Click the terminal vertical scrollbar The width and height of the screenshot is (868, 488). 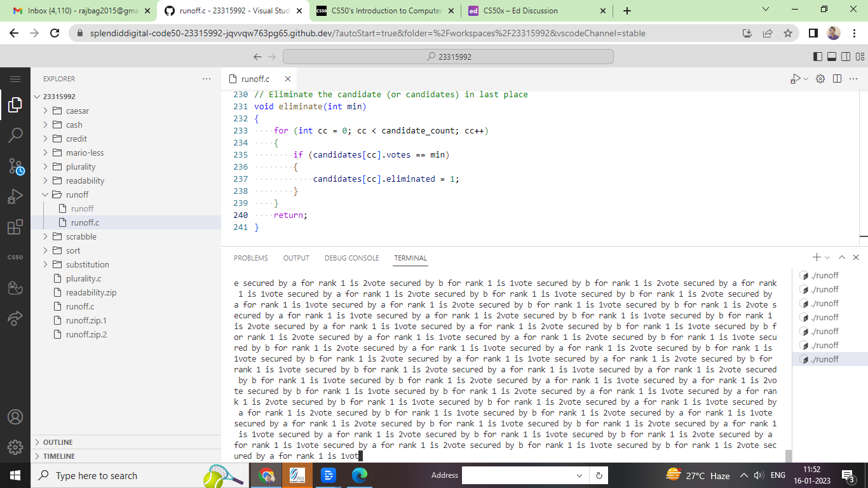click(789, 456)
